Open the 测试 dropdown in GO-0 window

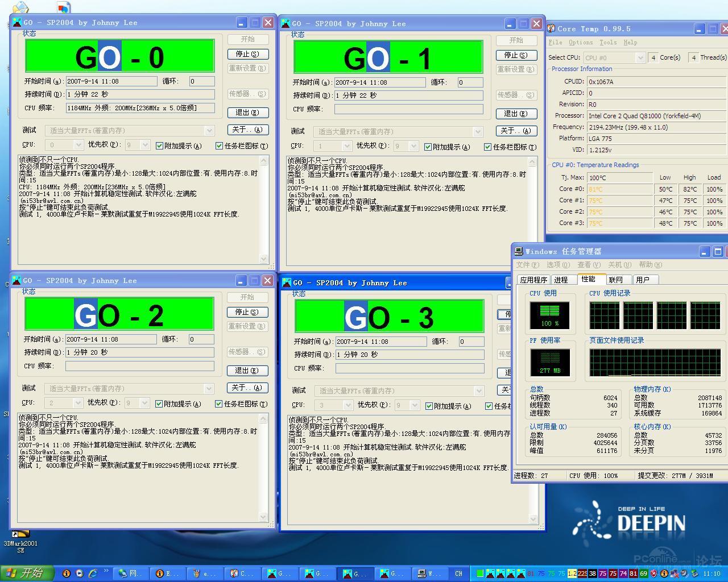click(209, 131)
